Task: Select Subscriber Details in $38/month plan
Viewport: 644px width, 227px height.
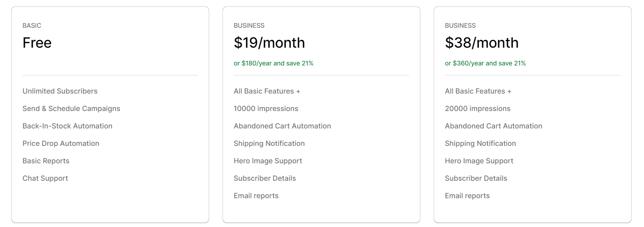Action: click(x=476, y=178)
